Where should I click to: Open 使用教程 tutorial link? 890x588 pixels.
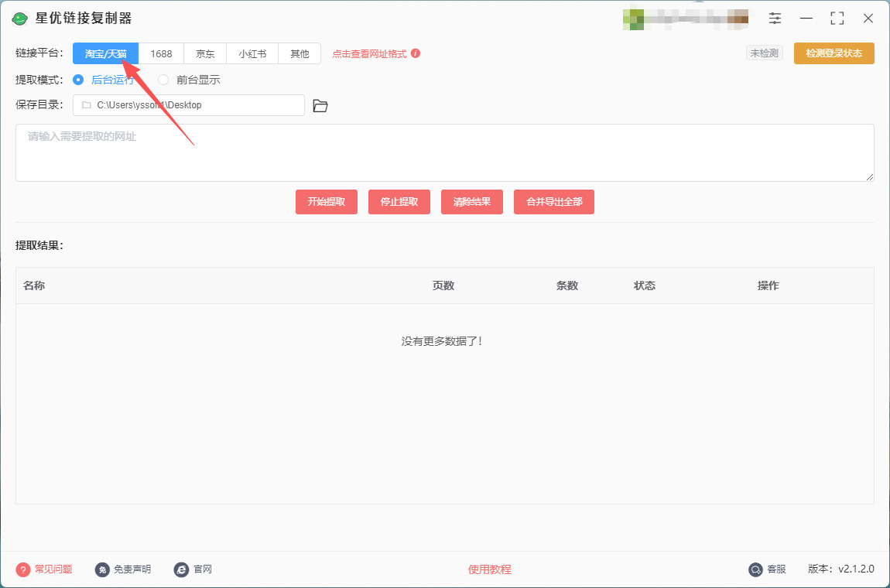[489, 569]
